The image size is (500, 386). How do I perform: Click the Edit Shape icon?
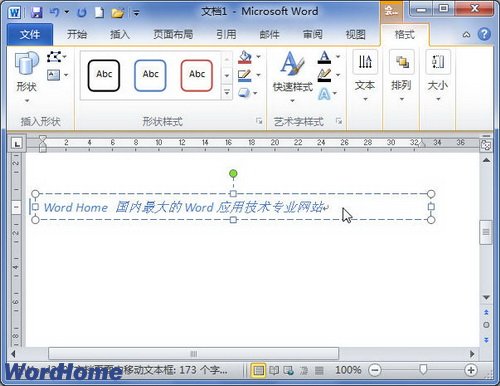click(x=54, y=57)
